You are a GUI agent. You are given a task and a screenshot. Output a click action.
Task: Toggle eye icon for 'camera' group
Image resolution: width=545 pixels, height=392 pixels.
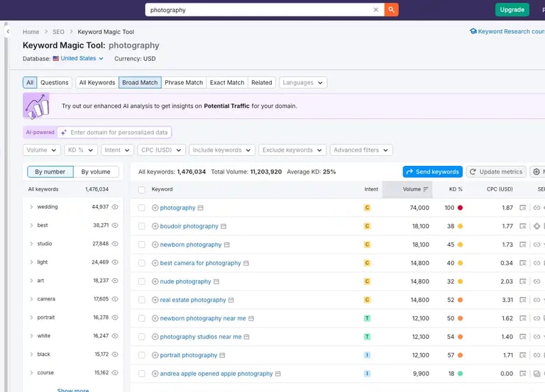[x=115, y=298]
